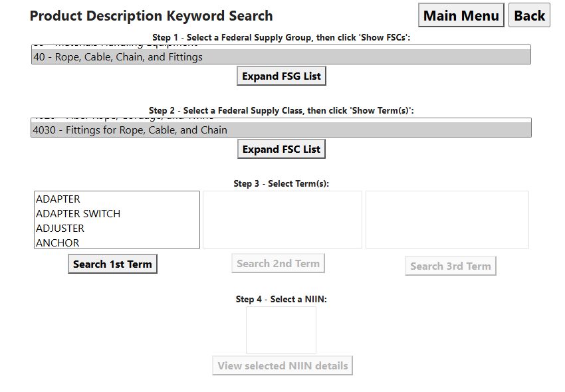This screenshot has width=565, height=392.
Task: Pick ADJUSTER from the term list
Action: (x=117, y=229)
